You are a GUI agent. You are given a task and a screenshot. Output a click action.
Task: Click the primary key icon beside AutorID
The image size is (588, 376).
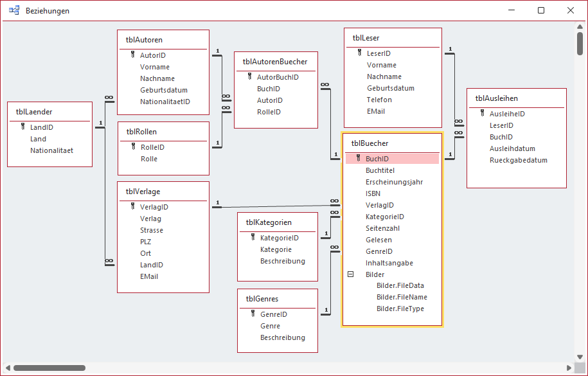tap(133, 55)
